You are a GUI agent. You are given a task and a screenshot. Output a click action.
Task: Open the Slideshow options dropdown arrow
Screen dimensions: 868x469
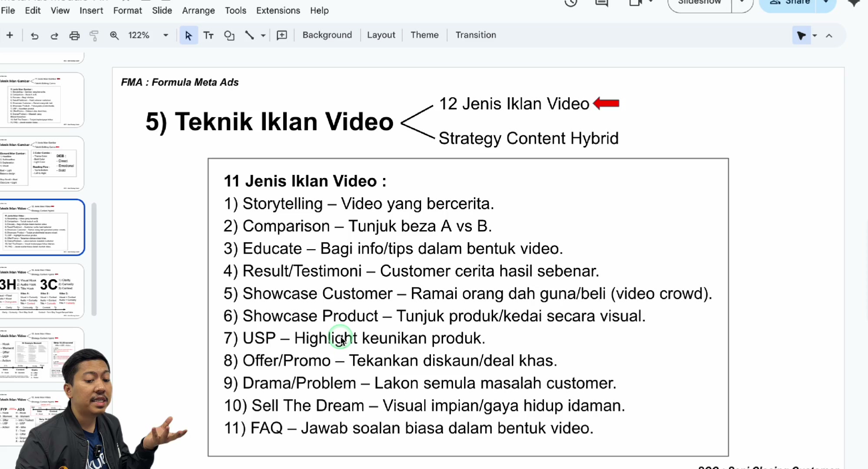coord(742,2)
